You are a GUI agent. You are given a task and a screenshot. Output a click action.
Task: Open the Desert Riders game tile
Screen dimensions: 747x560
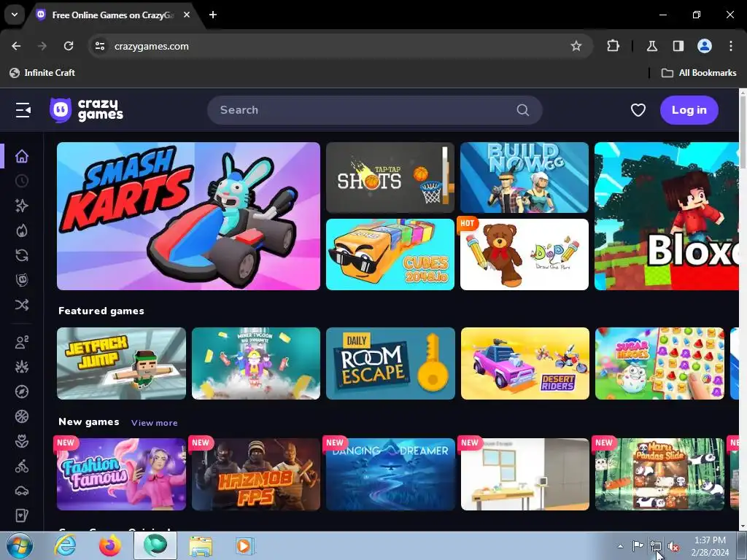click(x=525, y=363)
